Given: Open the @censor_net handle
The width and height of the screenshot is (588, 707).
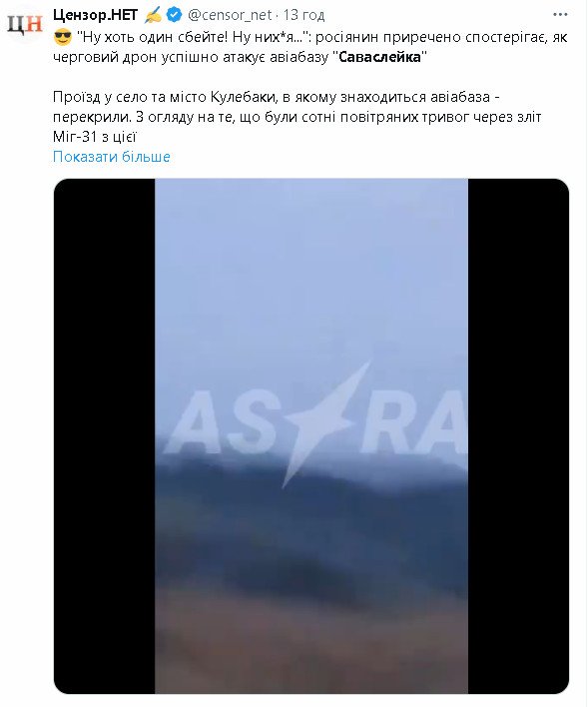Looking at the screenshot, I should click(x=230, y=15).
